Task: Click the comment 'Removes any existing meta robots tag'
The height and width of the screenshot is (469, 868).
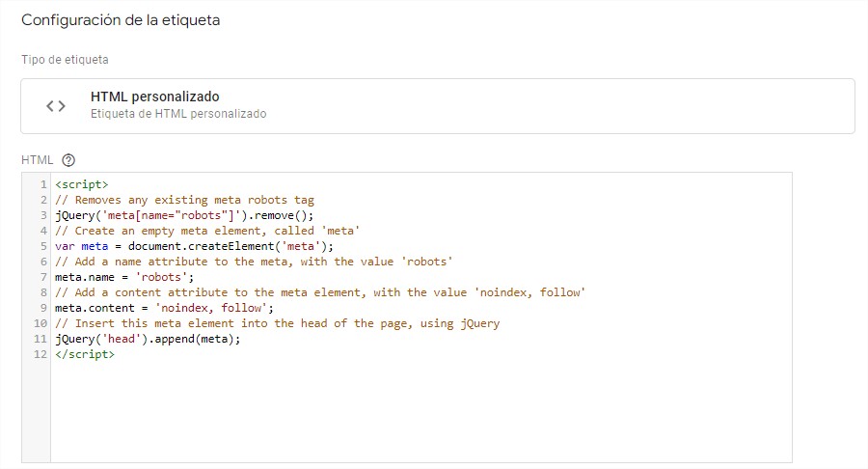Action: 184,200
